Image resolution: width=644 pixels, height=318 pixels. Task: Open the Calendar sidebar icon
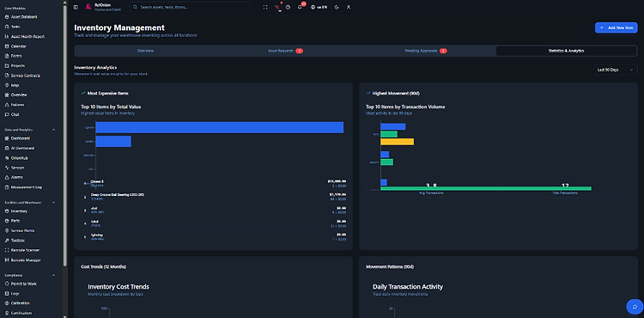point(7,46)
